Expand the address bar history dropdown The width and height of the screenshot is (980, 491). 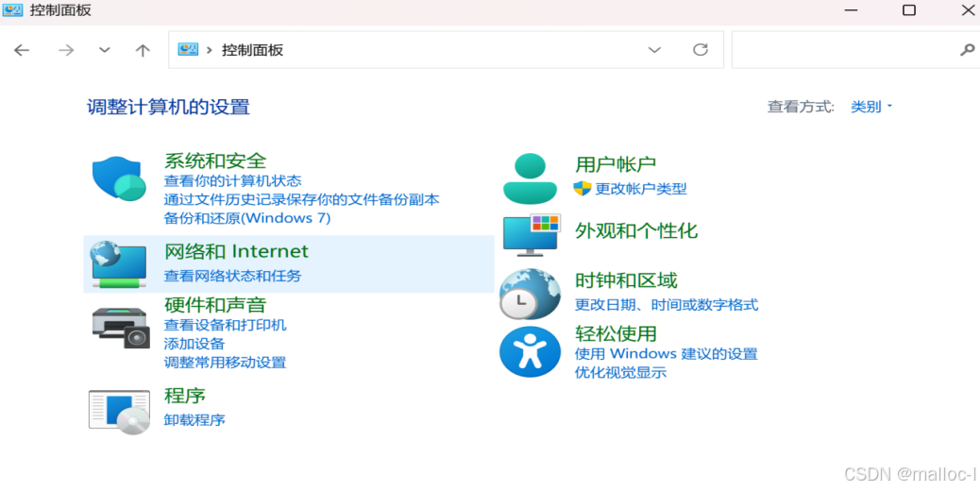coord(654,50)
